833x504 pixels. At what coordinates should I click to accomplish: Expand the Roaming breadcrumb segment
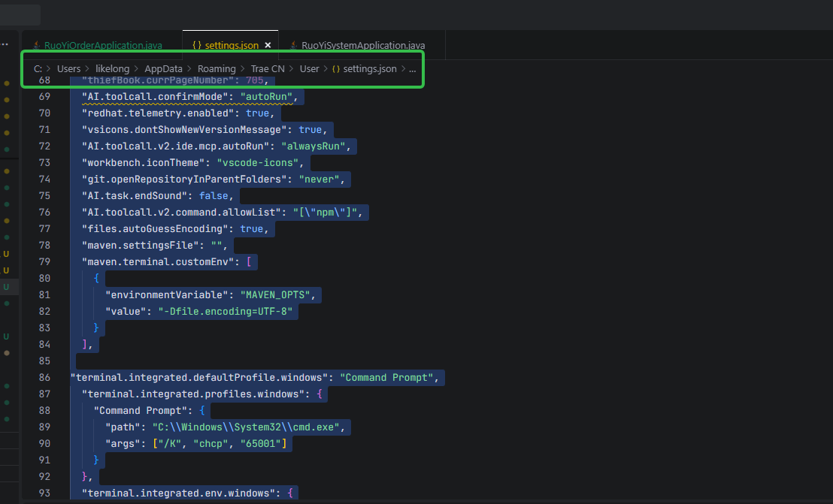pyautogui.click(x=217, y=69)
